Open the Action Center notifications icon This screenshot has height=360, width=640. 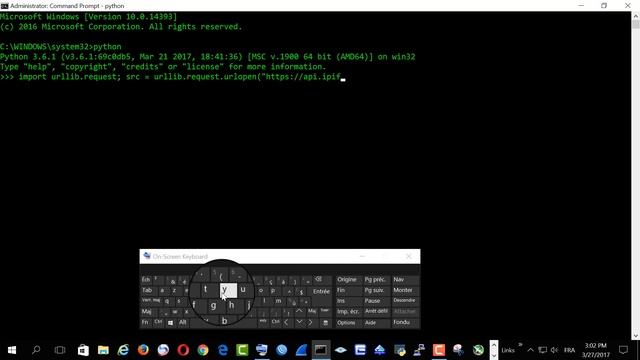tap(623, 350)
